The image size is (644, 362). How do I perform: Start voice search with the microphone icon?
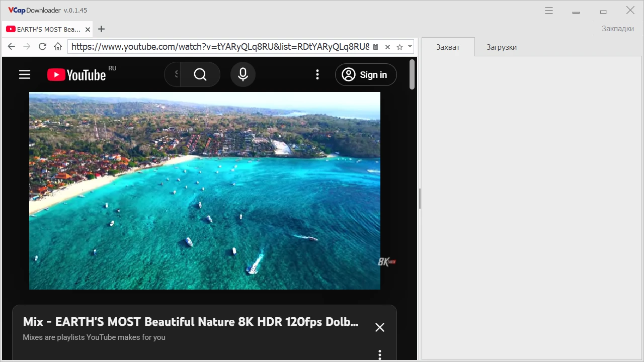[x=243, y=75]
